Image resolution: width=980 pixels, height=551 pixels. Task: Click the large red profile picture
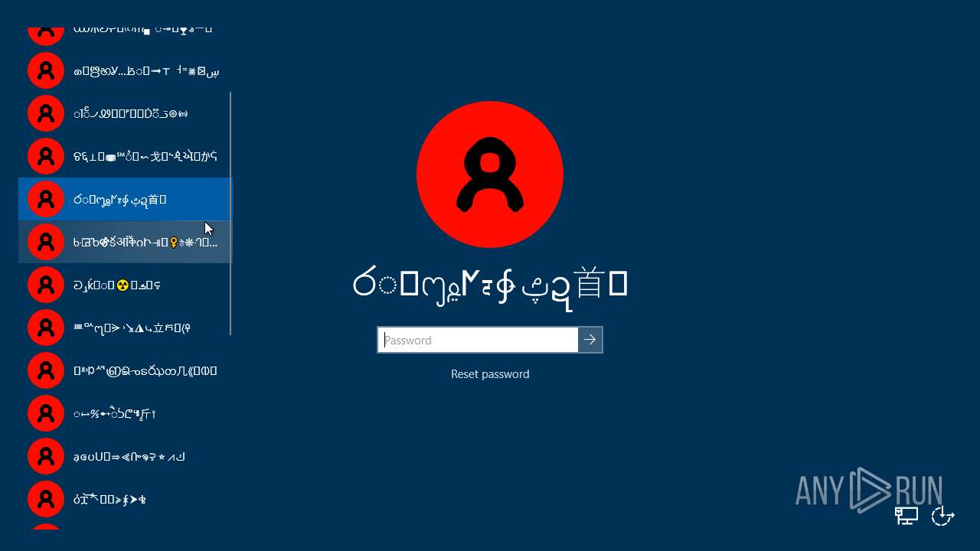tap(490, 174)
